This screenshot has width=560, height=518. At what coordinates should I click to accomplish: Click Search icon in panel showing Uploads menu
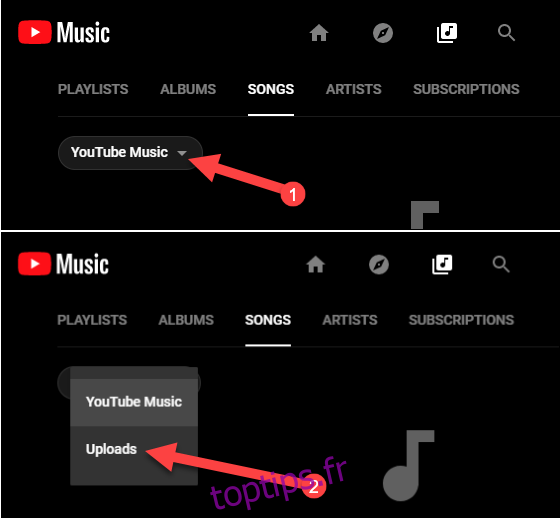pyautogui.click(x=501, y=264)
